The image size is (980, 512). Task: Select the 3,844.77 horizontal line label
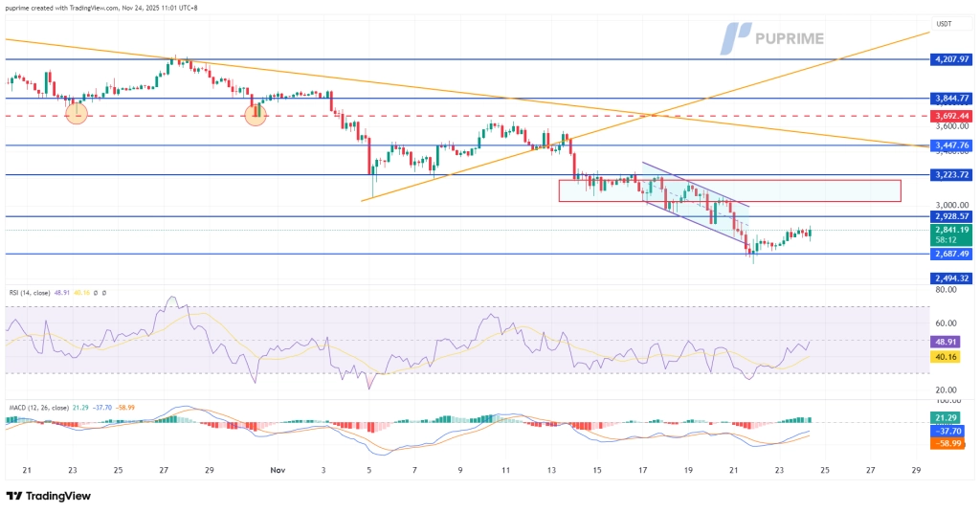952,98
